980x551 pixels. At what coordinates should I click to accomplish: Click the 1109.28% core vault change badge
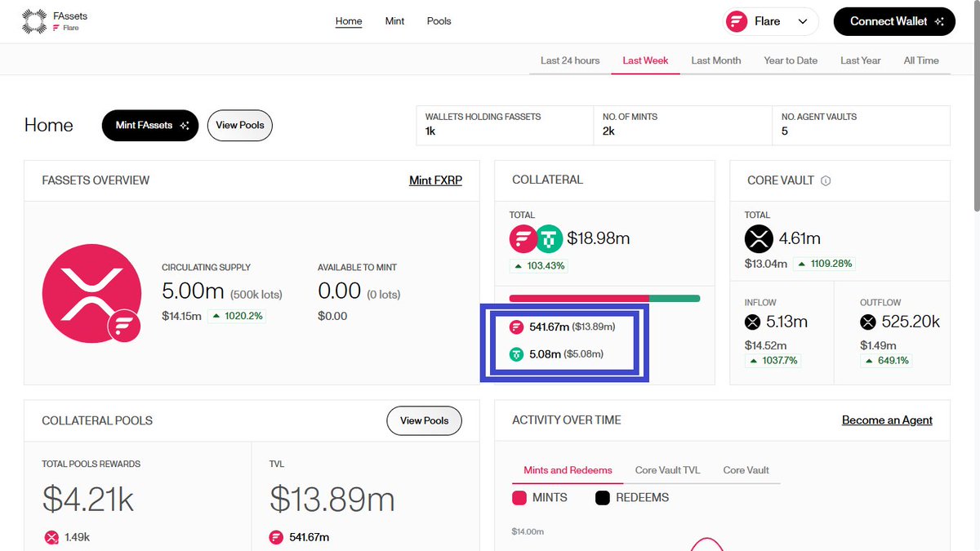point(824,264)
